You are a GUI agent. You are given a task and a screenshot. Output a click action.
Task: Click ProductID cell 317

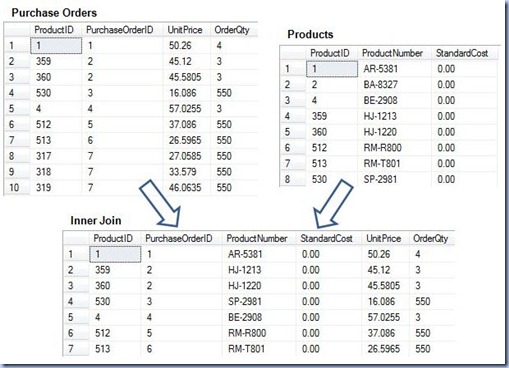coord(44,156)
